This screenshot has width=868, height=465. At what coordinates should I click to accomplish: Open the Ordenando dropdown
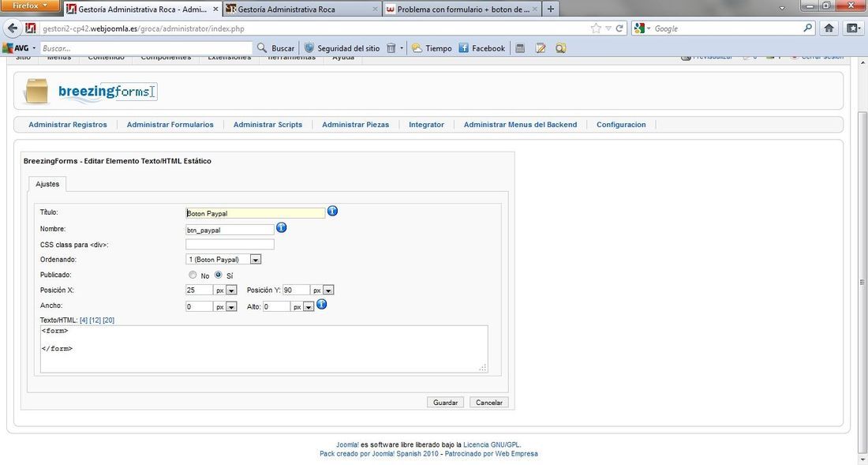coord(223,259)
